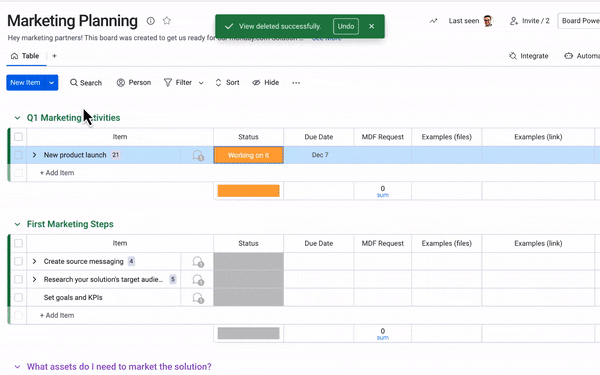Image resolution: width=600 pixels, height=375 pixels.
Task: Click Q1 group MDF Request column header
Action: tap(383, 137)
